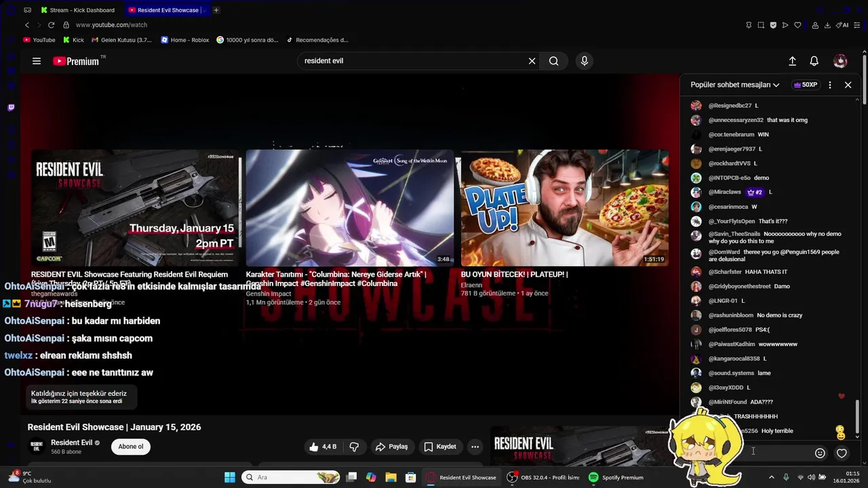Open the YouTube hamburger guide menu
This screenshot has height=488, width=868.
[x=37, y=61]
